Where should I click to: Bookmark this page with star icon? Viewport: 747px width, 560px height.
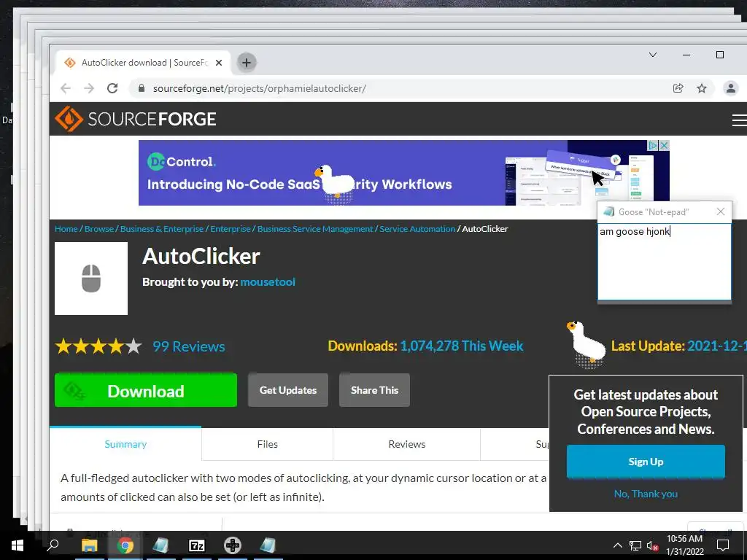pos(702,88)
